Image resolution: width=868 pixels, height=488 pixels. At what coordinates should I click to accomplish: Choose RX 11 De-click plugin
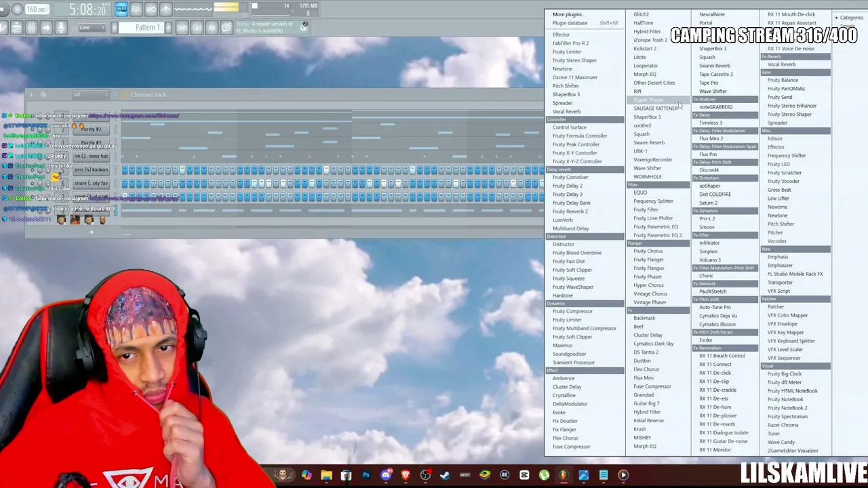[x=715, y=373]
